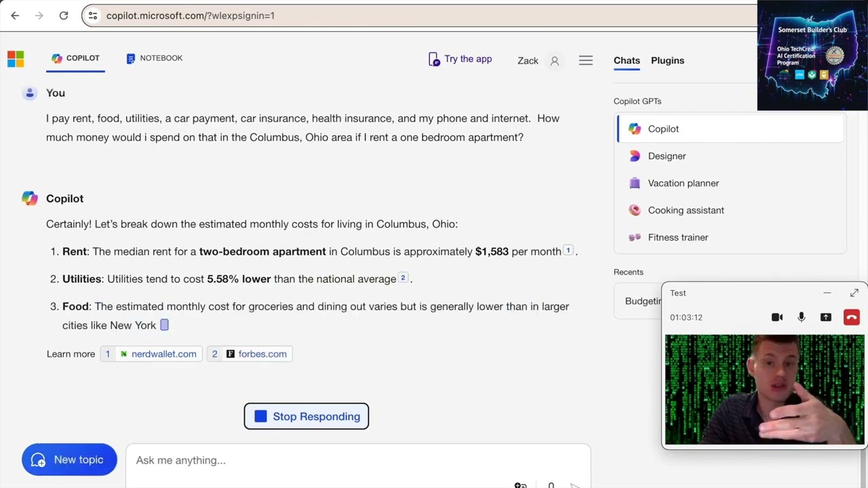Open the hamburger menu
The width and height of the screenshot is (868, 488).
[x=586, y=61]
